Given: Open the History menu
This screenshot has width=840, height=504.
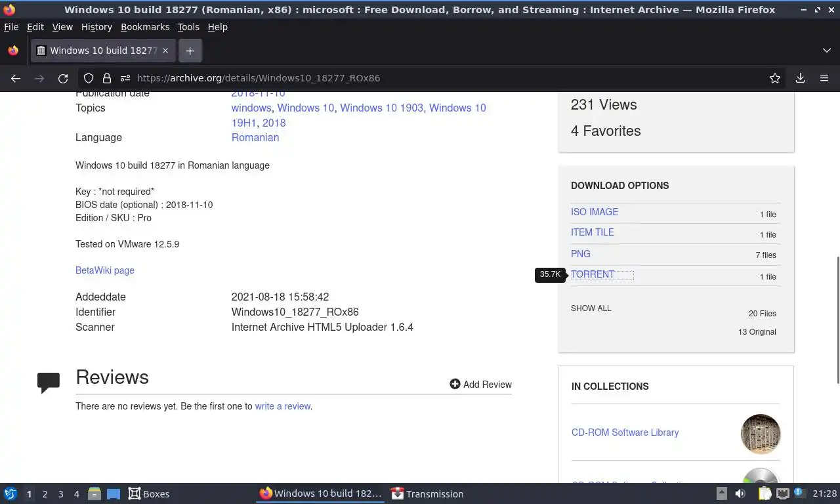Looking at the screenshot, I should point(96,27).
